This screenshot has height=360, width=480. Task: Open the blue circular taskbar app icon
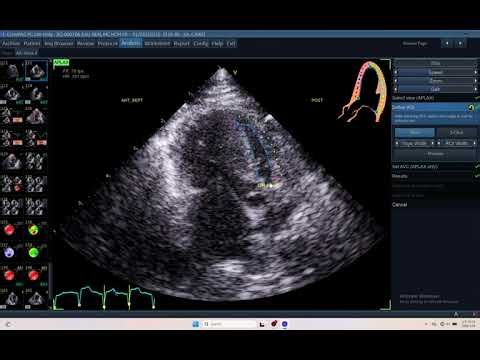(285, 324)
